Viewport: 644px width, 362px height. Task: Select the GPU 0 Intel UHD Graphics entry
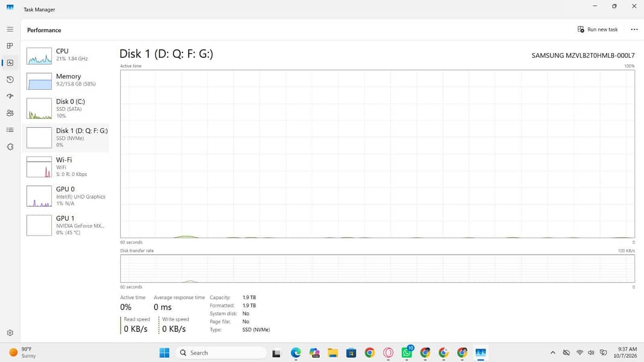(x=66, y=196)
